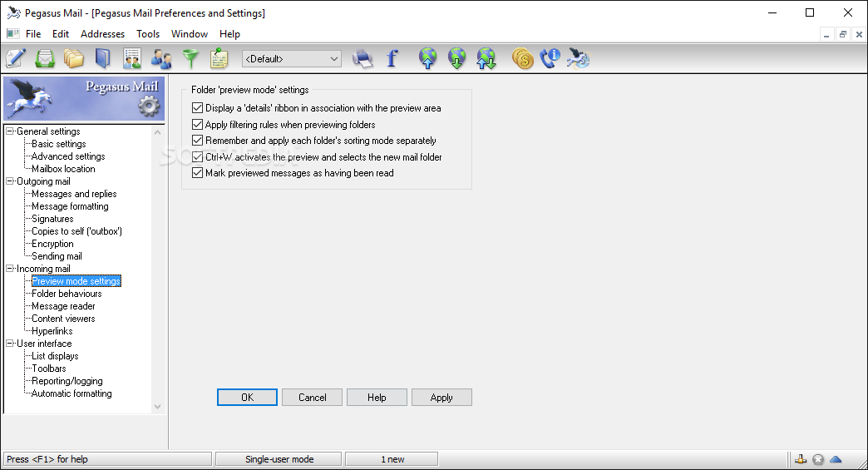Click the printer icon in toolbar

(x=362, y=58)
